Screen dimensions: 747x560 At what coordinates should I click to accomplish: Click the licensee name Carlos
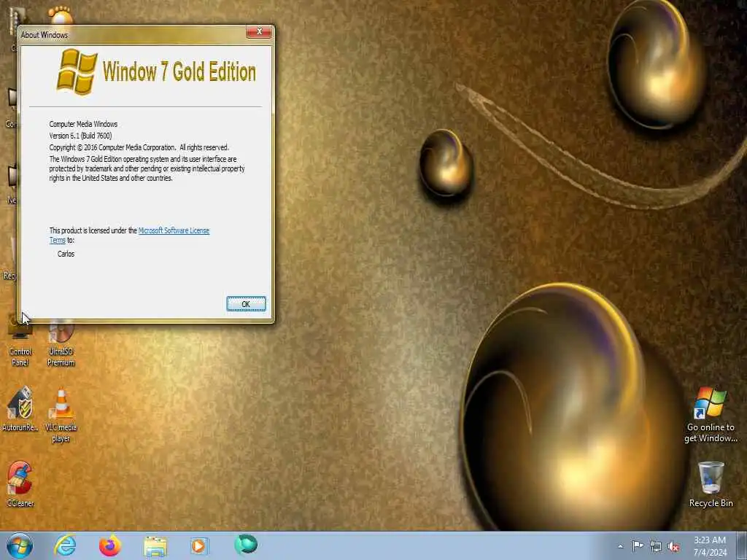click(66, 254)
